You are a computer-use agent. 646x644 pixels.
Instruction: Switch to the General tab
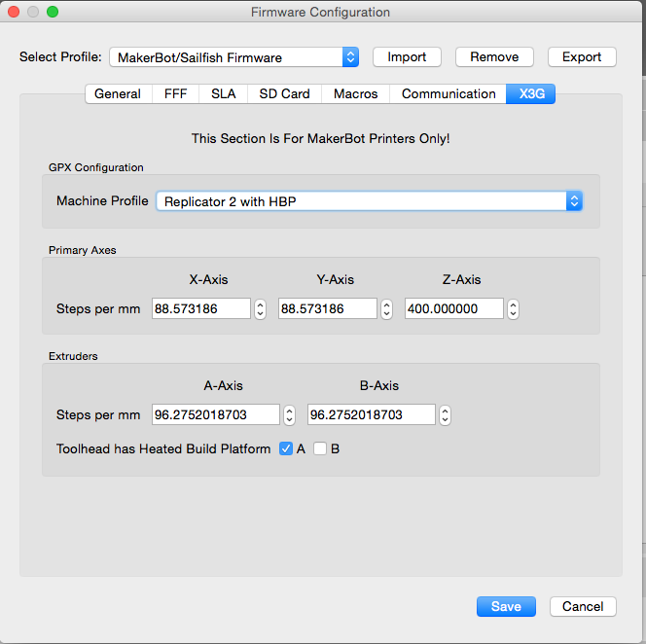point(118,94)
